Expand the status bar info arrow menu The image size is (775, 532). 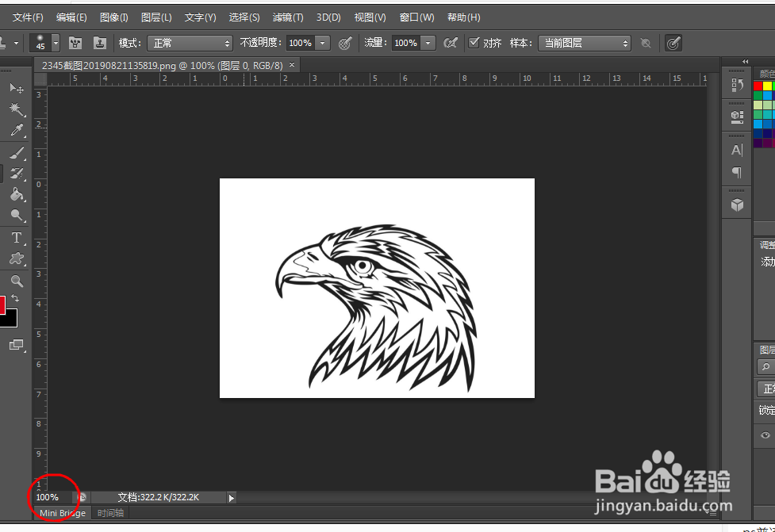coord(232,498)
